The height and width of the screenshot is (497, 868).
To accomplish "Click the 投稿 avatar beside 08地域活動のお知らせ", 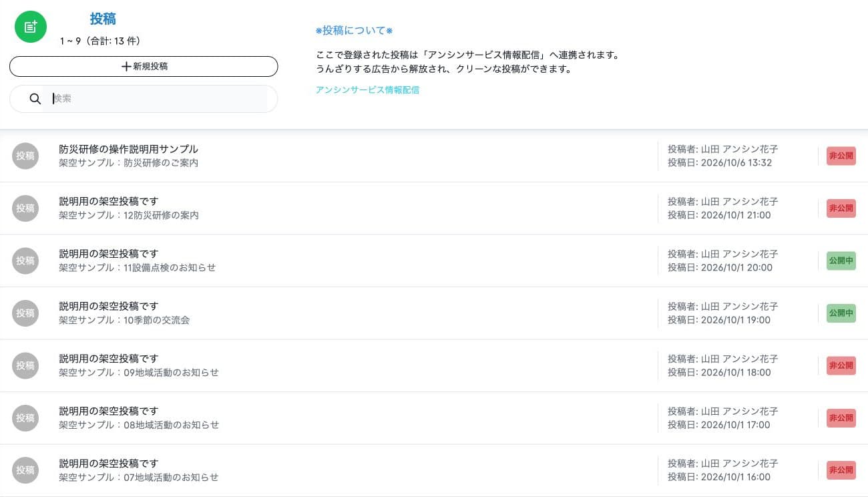I will [25, 418].
